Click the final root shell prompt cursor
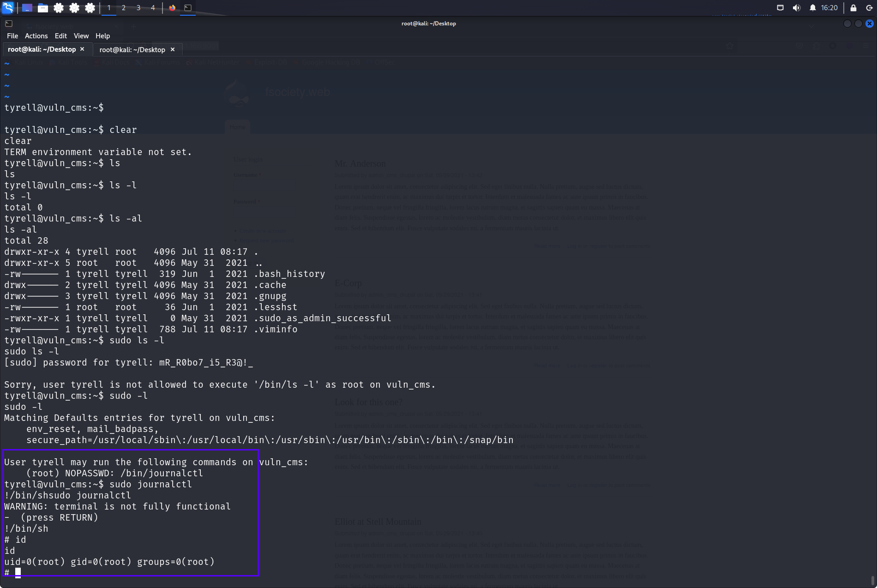The image size is (877, 588). coord(18,573)
